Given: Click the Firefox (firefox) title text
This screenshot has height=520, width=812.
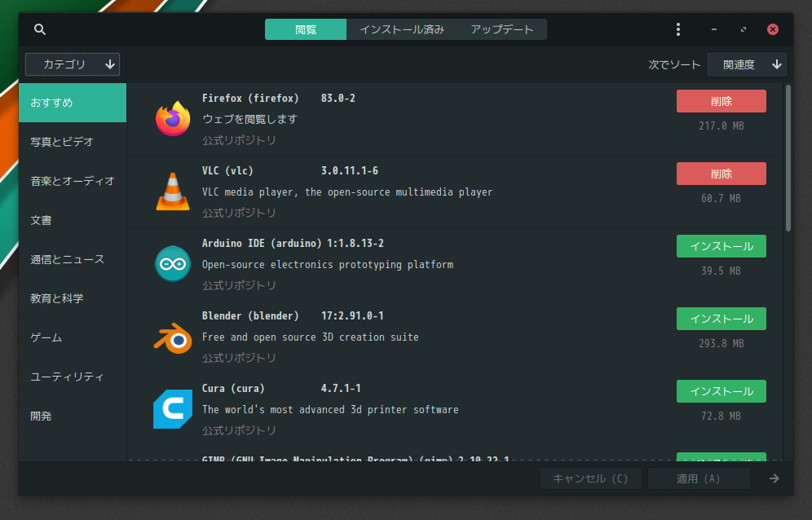Looking at the screenshot, I should [x=250, y=99].
